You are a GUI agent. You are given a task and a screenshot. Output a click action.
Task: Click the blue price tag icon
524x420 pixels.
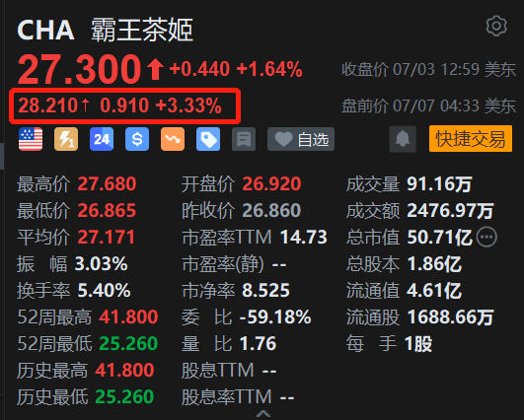click(208, 139)
